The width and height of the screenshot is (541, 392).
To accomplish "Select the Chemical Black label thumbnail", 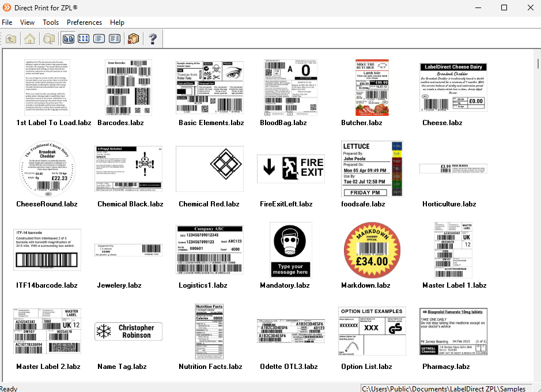I will [x=128, y=169].
